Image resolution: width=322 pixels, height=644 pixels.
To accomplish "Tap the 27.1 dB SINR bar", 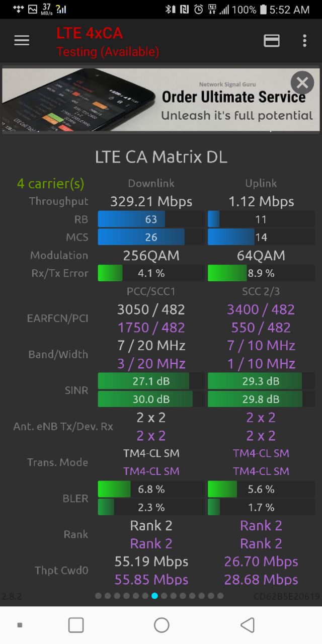I will click(x=151, y=381).
